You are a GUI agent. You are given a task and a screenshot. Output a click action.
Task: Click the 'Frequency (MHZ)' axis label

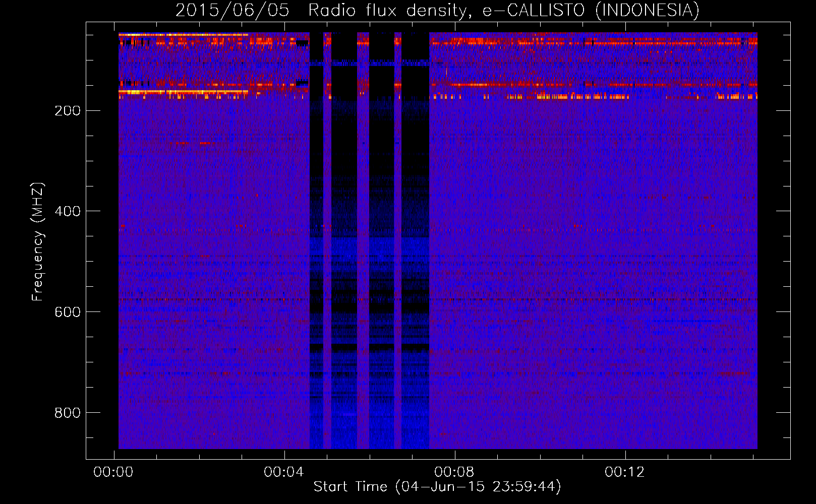(x=38, y=242)
